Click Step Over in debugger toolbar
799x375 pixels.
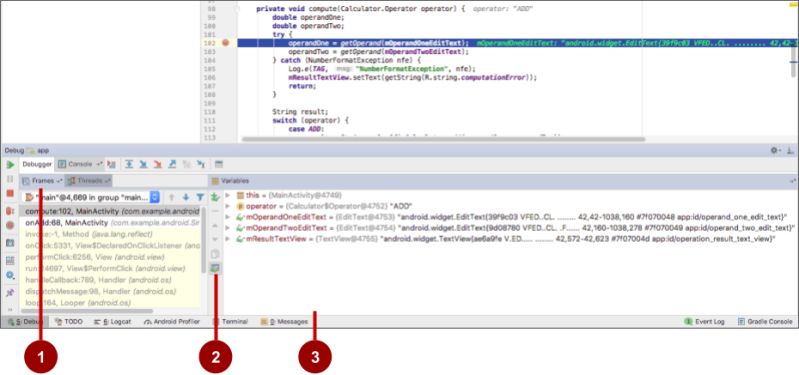tap(129, 165)
